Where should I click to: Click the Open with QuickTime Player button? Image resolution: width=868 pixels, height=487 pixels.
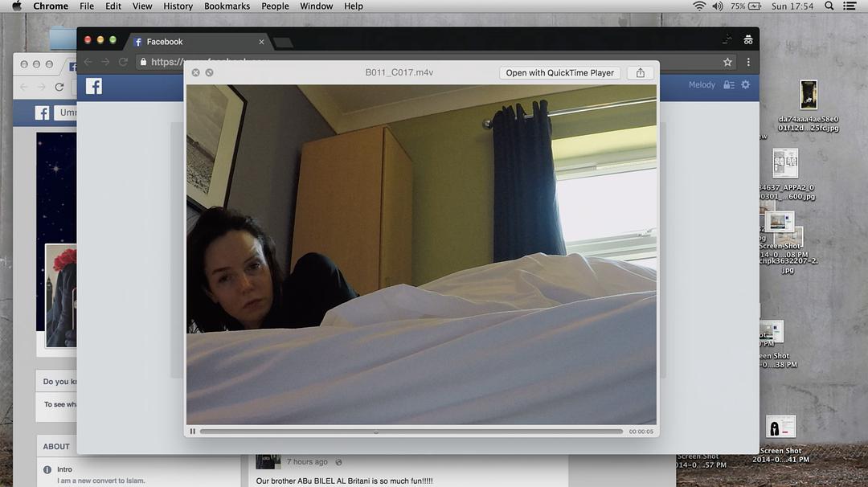click(559, 72)
